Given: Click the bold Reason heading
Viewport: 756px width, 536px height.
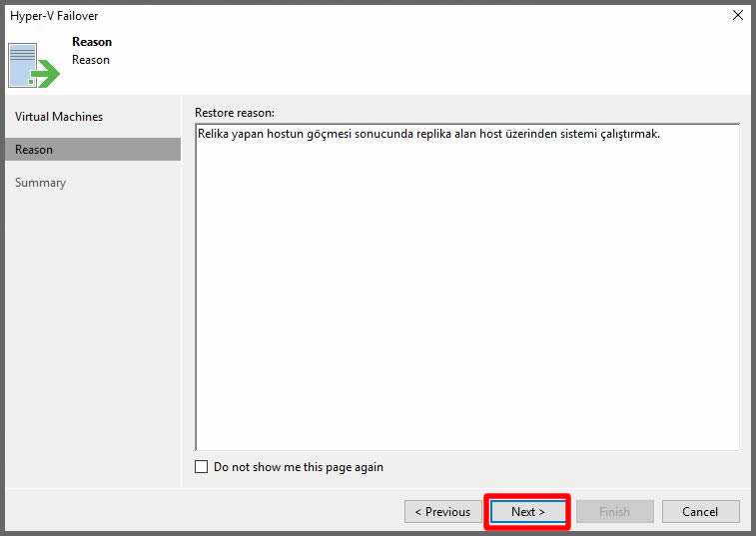Looking at the screenshot, I should (x=92, y=42).
